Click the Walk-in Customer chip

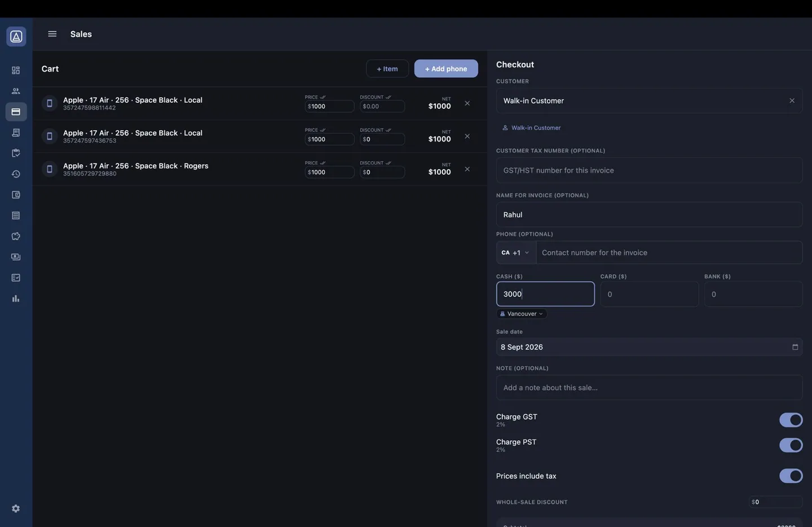[x=531, y=128]
